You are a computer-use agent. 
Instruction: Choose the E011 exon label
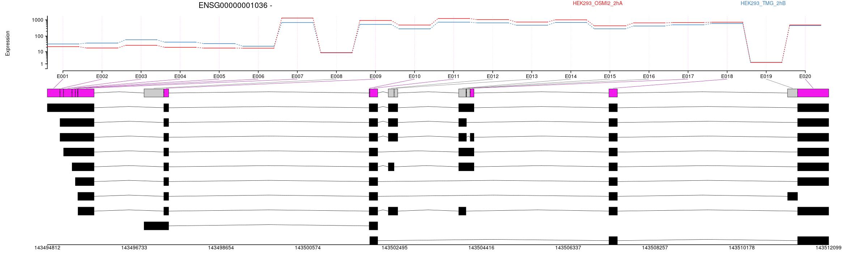pos(454,77)
